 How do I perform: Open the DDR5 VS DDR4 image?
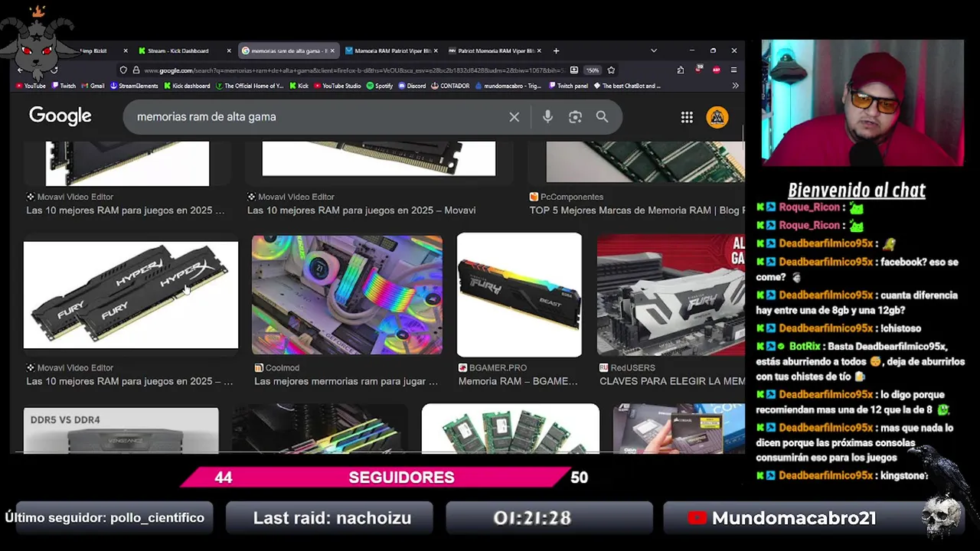(x=121, y=430)
